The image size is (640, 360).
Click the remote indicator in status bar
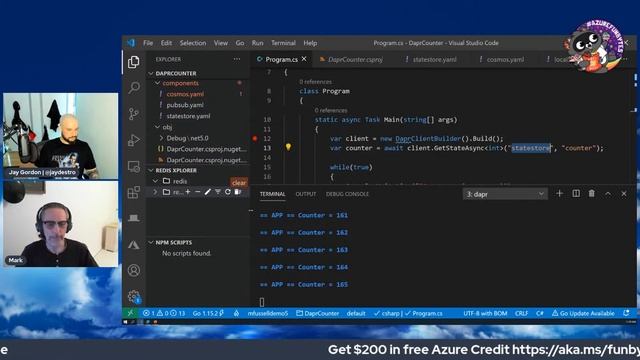coord(130,313)
